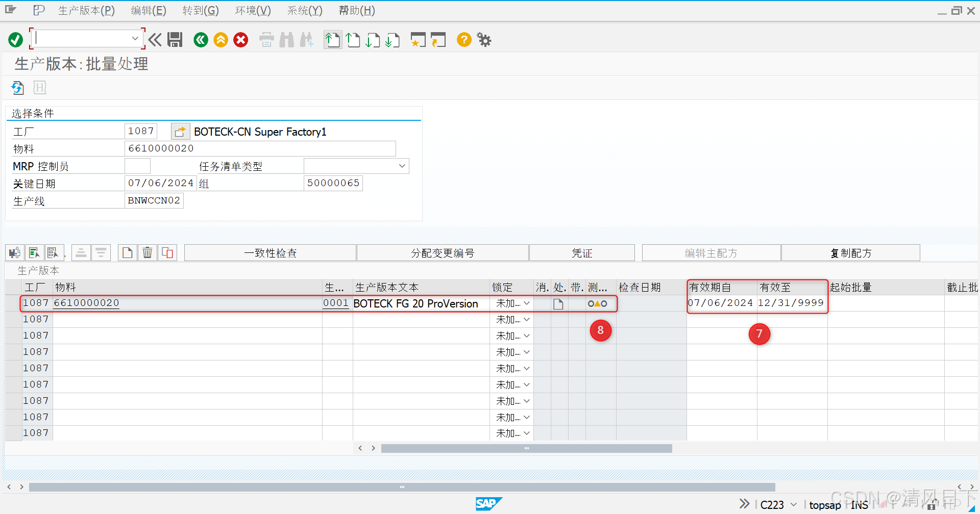Jump to First Page icon

pos(333,40)
